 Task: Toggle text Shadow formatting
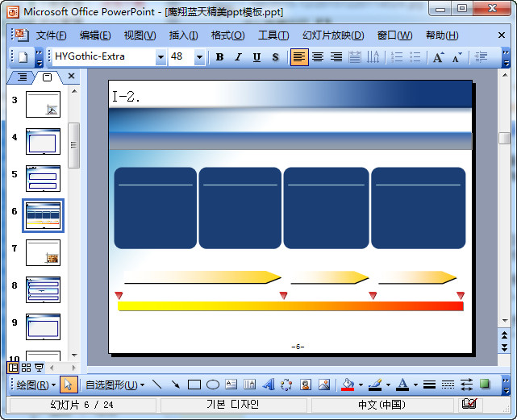coord(275,57)
